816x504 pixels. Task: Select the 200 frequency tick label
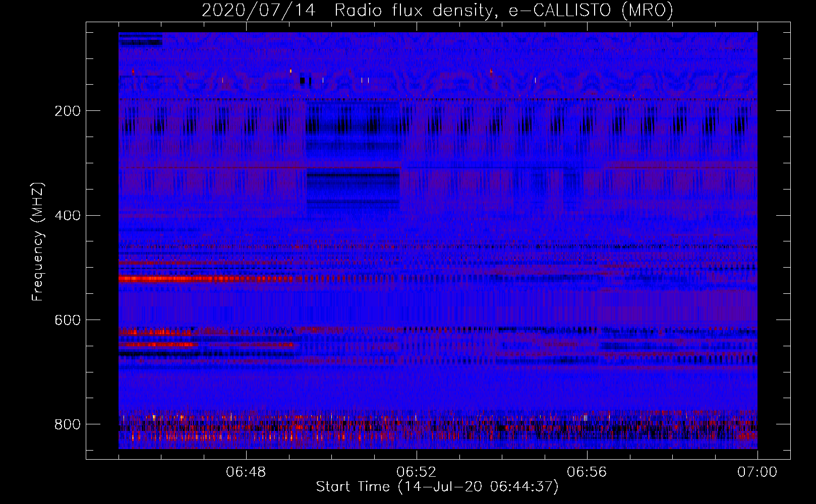point(68,111)
